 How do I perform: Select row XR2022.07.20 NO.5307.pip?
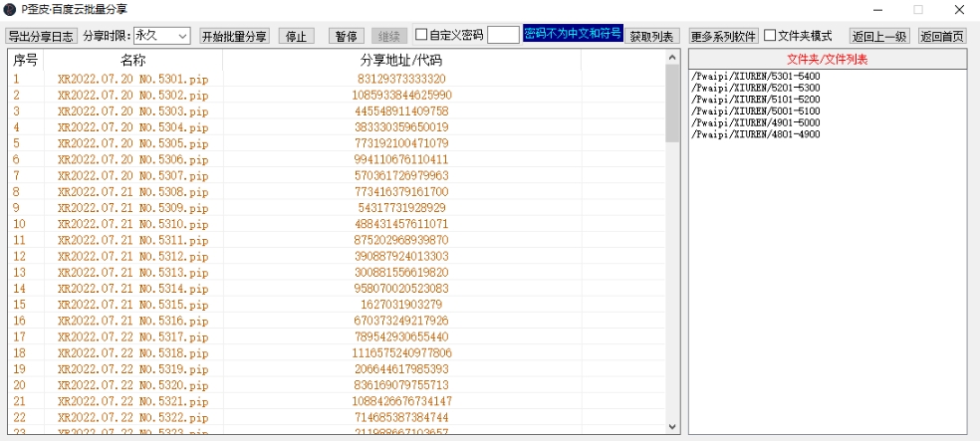pyautogui.click(x=337, y=175)
